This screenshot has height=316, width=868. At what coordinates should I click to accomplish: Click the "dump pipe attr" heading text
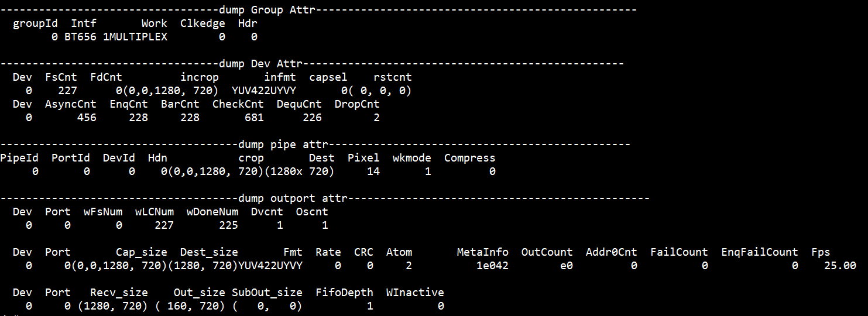tap(277, 145)
